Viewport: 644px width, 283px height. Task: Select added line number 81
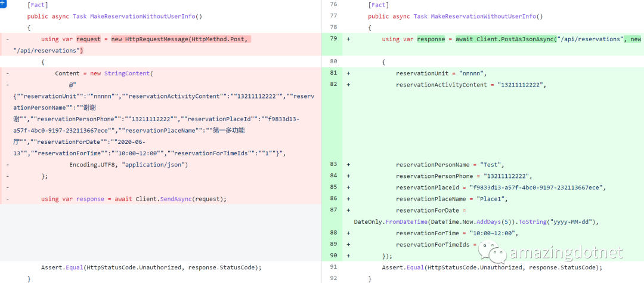point(333,73)
